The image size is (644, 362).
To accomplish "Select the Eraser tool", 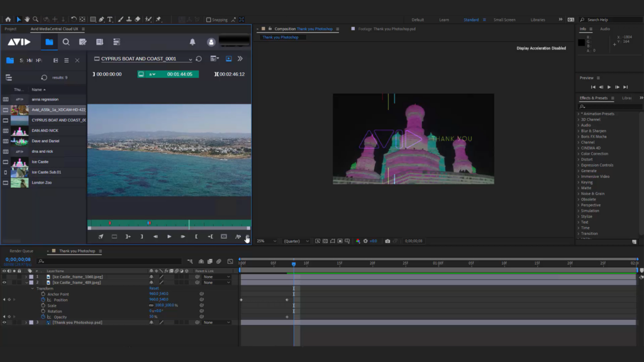I will pos(138,19).
